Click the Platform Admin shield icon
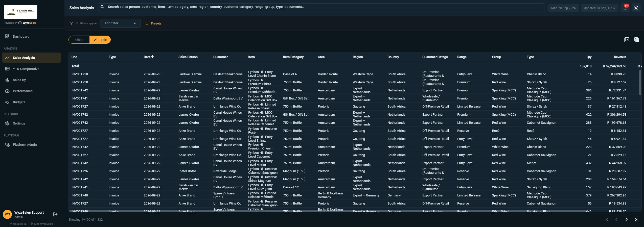 (x=7, y=144)
